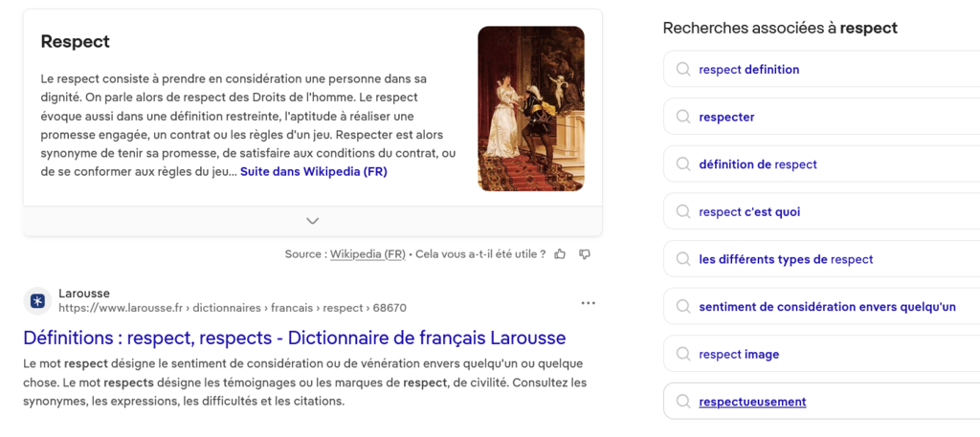
Task: Select 'sentiment de considération envers quelqu'un' search
Action: [827, 307]
